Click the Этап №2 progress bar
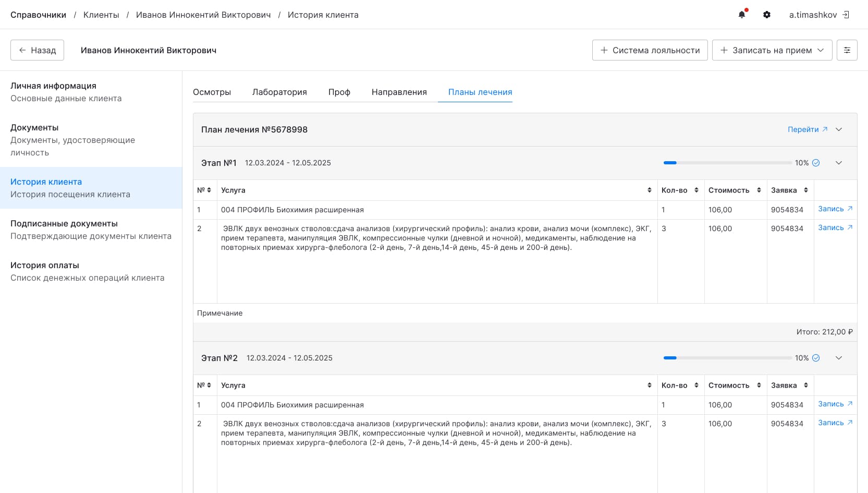The height and width of the screenshot is (493, 868). point(726,358)
